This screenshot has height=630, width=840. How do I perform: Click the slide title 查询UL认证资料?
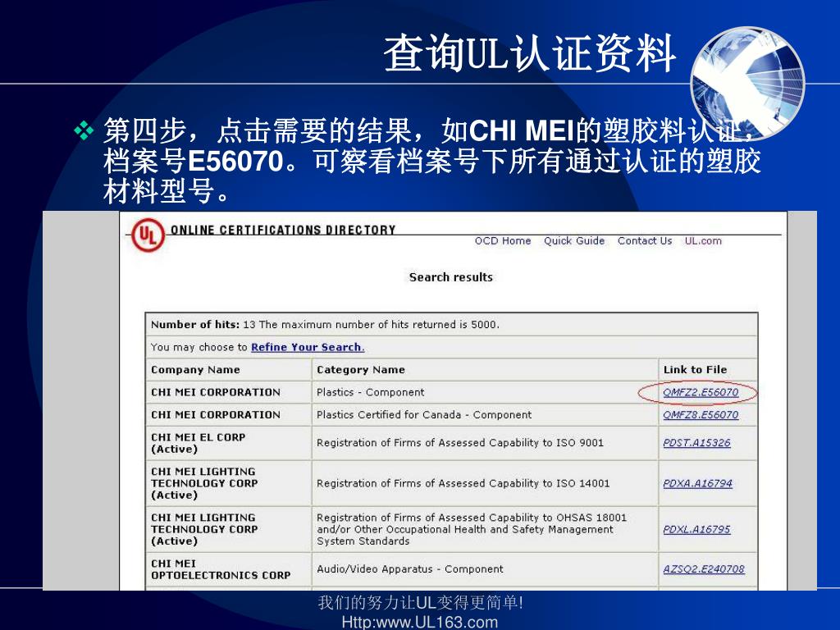pyautogui.click(x=529, y=52)
